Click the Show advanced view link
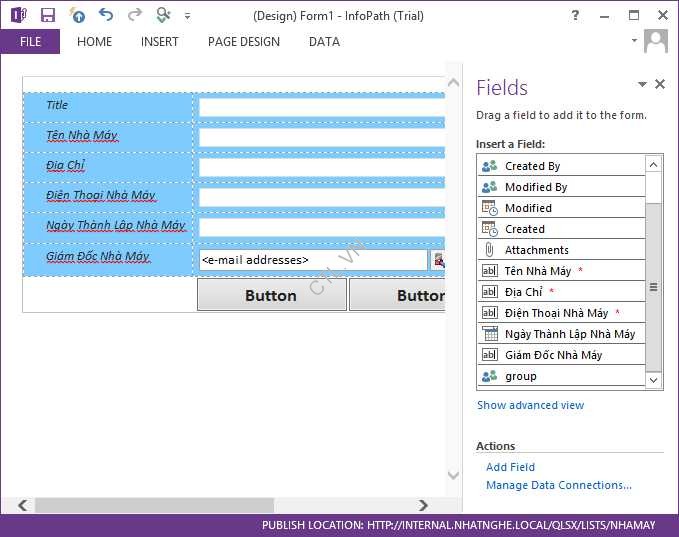679x537 pixels. click(530, 405)
